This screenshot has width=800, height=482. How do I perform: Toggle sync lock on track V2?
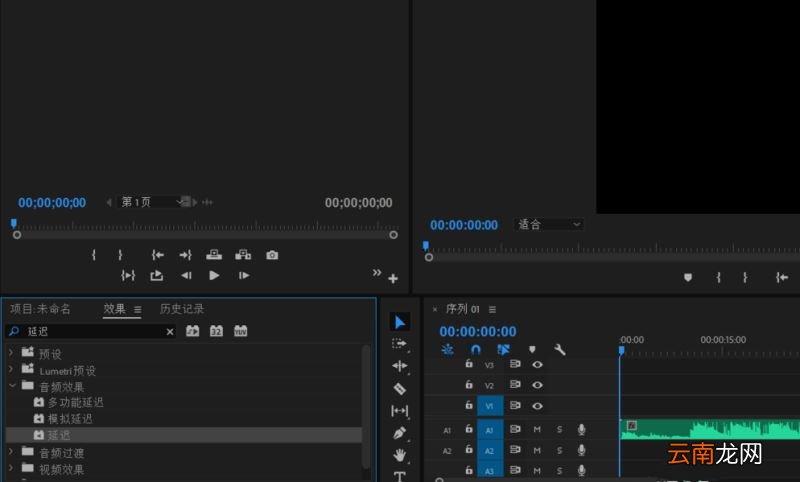pos(515,384)
